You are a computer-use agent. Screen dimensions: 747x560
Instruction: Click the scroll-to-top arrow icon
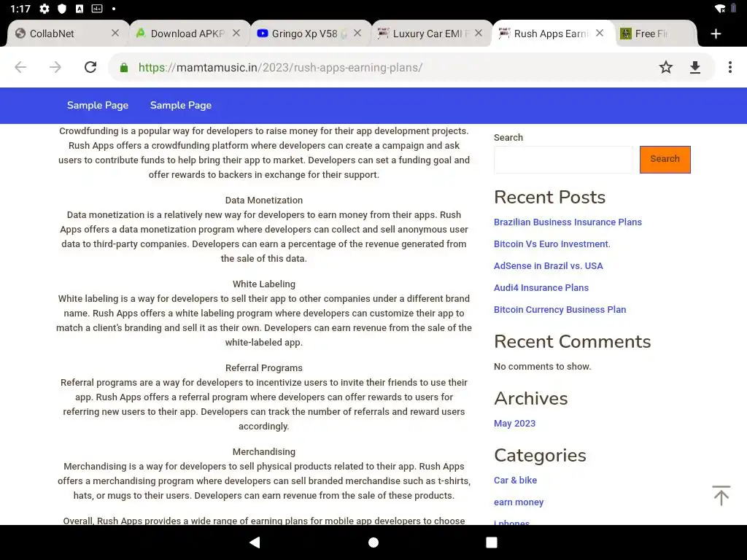point(721,495)
